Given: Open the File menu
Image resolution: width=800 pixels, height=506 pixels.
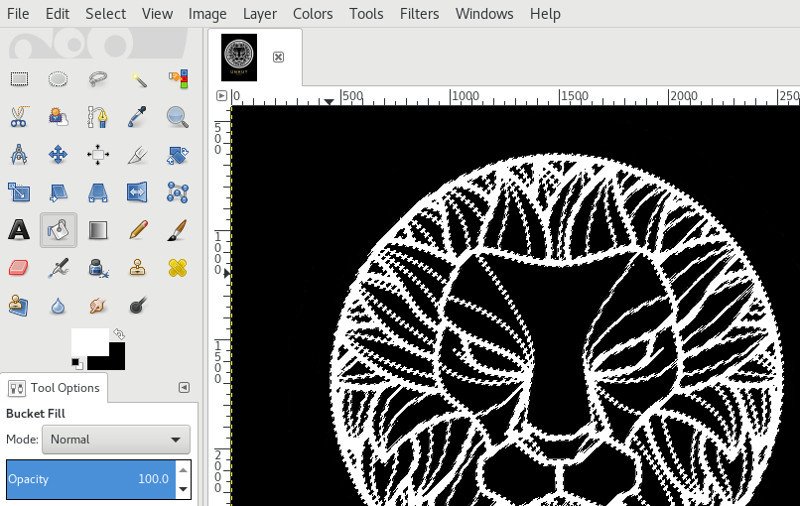Looking at the screenshot, I should pyautogui.click(x=18, y=14).
